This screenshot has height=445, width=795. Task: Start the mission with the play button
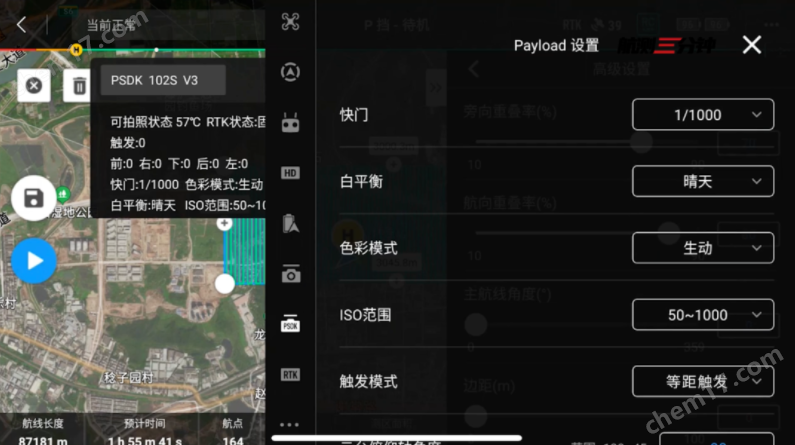tap(34, 261)
